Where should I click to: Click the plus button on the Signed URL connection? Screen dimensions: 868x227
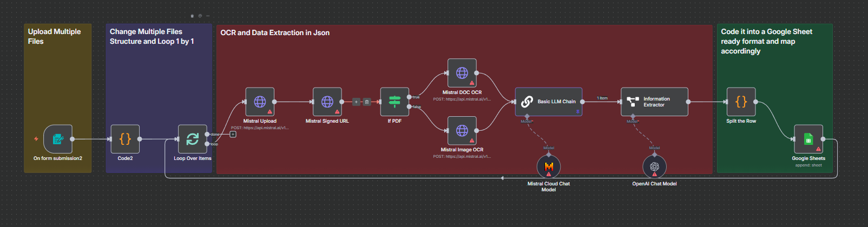pos(356,102)
